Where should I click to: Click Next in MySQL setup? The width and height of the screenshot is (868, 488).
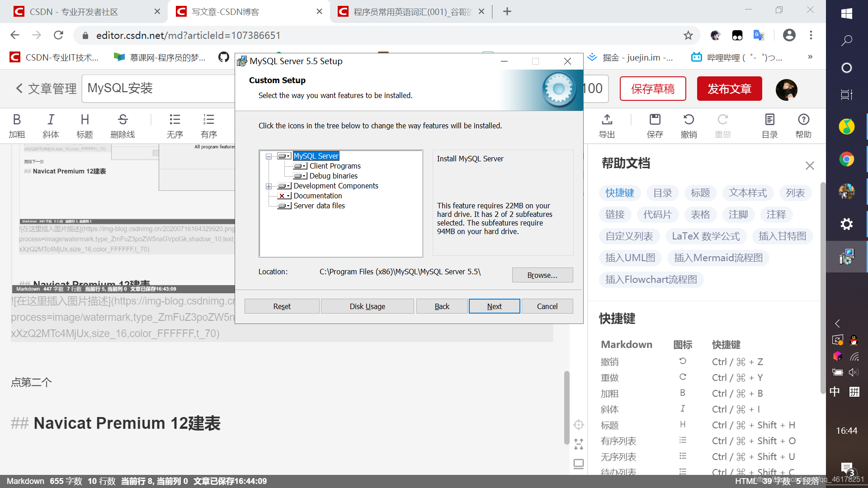pos(494,306)
